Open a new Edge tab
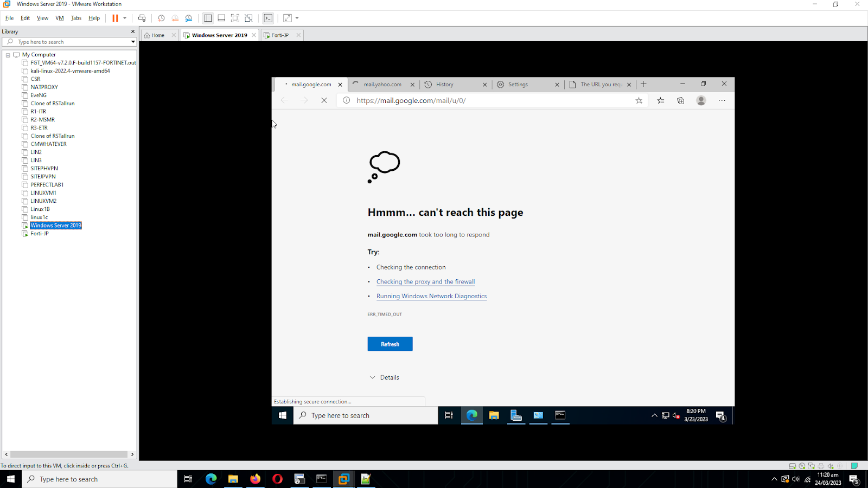Image resolution: width=868 pixels, height=488 pixels. (x=643, y=84)
